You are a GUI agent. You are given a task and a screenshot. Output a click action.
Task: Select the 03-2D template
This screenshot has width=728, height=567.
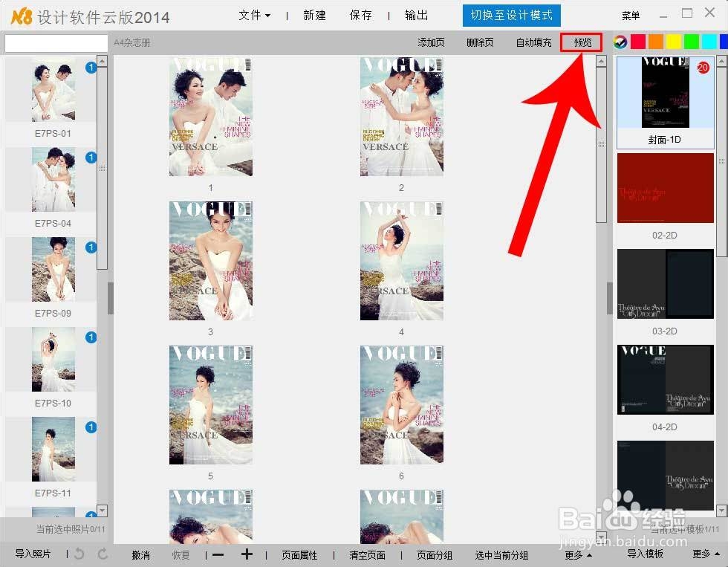coord(666,284)
